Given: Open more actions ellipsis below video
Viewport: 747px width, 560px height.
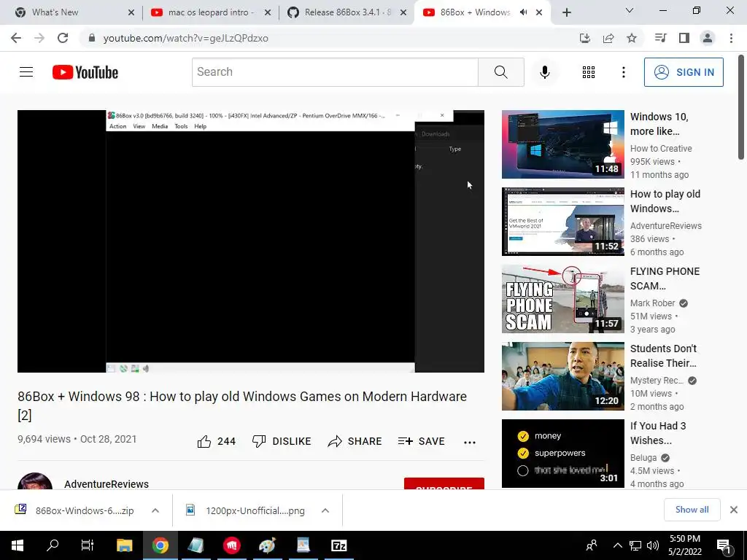Looking at the screenshot, I should tap(470, 443).
